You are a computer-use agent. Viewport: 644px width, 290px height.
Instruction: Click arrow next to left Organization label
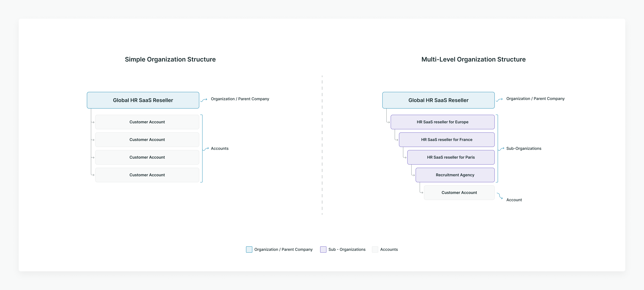[x=204, y=100]
